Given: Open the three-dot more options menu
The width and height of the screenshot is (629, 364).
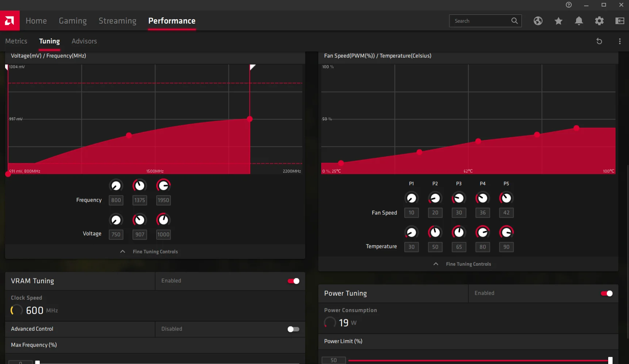Looking at the screenshot, I should [620, 41].
